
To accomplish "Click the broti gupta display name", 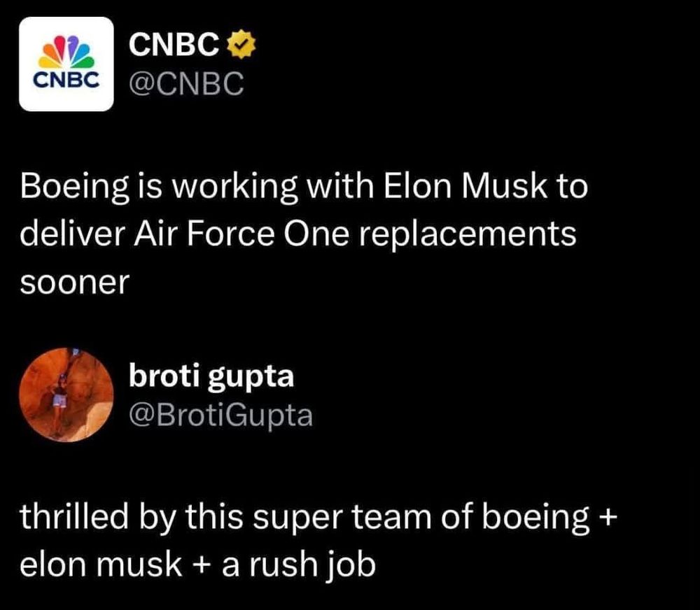I will tap(211, 376).
